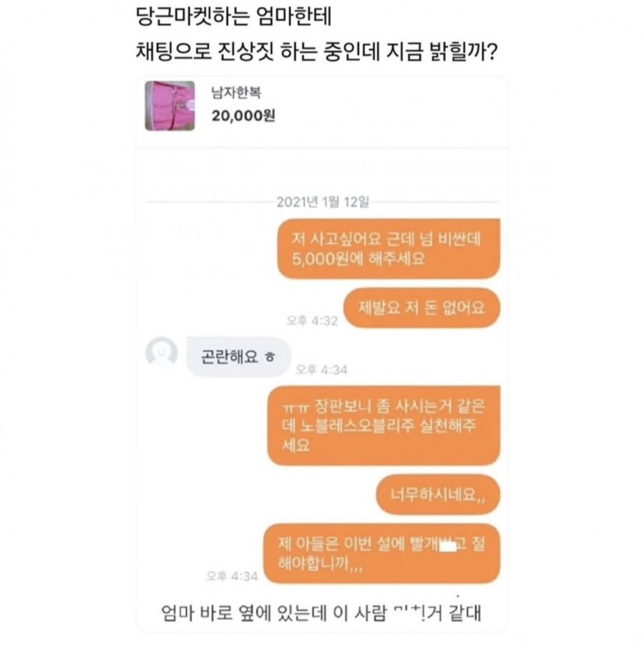
Task: Click the 오후 4:34 timestamp beside 곤란해요
Action: pyautogui.click(x=321, y=369)
